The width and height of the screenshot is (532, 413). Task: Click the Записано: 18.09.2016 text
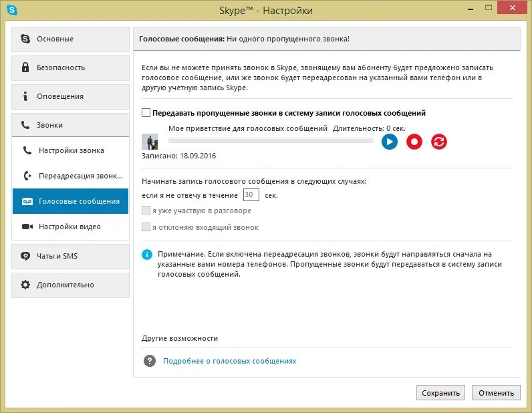(179, 156)
